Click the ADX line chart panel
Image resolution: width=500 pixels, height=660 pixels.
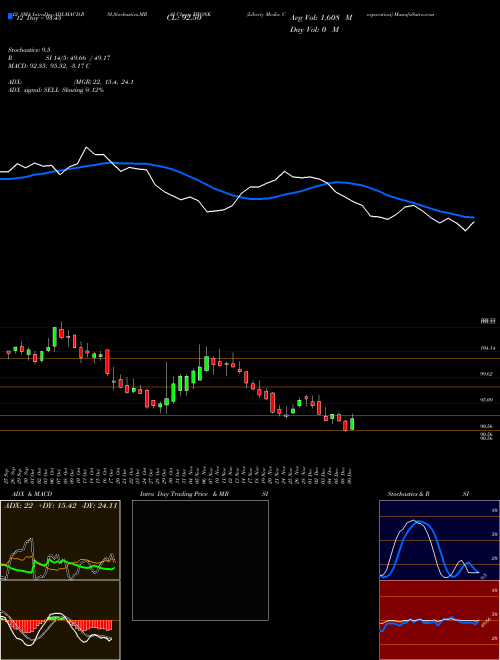pos(60,540)
